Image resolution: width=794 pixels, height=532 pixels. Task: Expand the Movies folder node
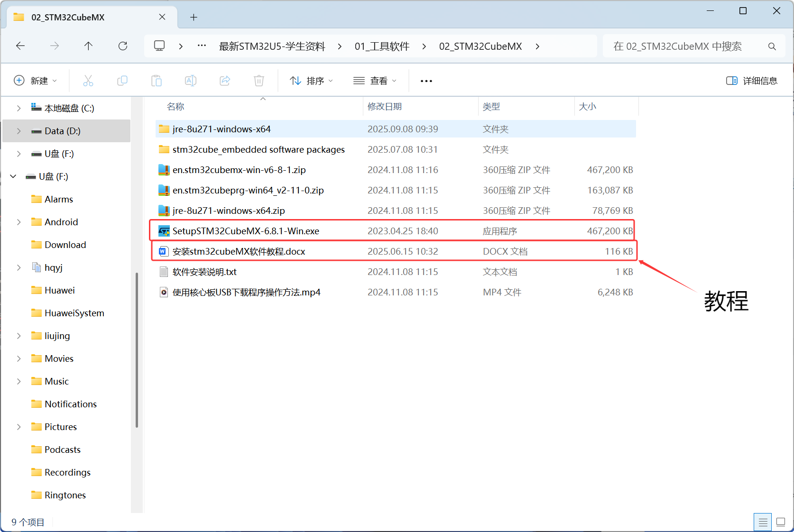(x=18, y=358)
